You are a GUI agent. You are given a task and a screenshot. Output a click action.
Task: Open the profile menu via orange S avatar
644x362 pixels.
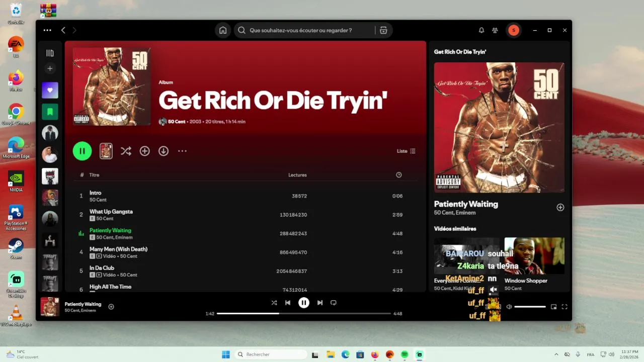pos(514,30)
